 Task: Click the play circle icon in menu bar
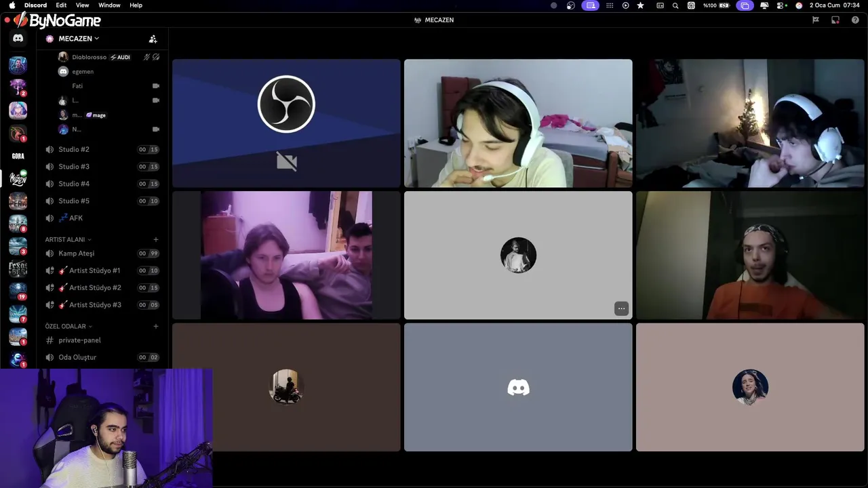click(x=625, y=5)
